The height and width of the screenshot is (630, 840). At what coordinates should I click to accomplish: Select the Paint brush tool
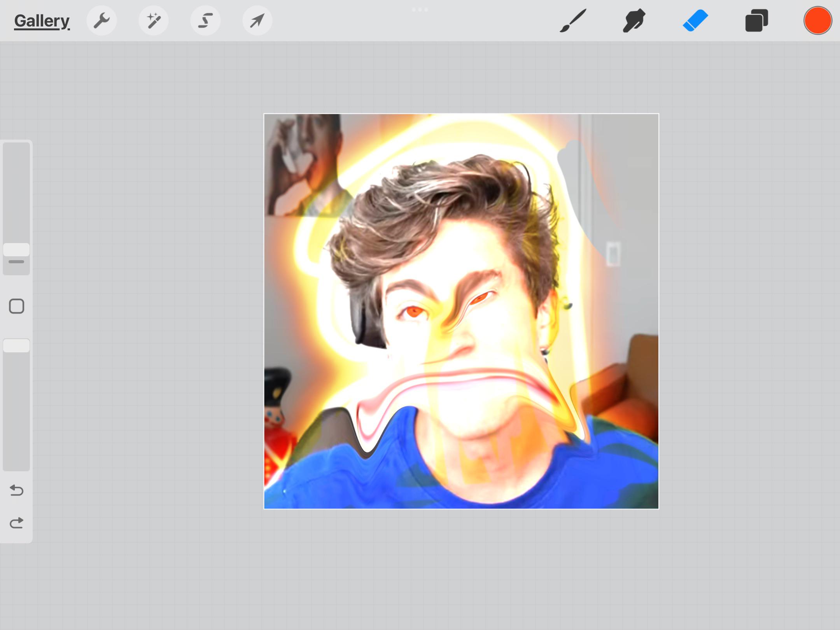573,21
